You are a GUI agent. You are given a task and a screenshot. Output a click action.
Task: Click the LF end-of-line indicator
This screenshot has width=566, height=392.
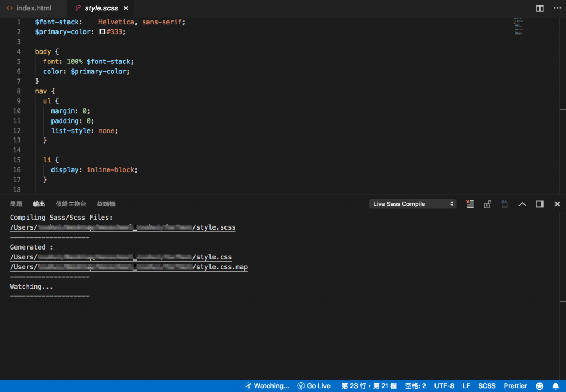(x=466, y=386)
